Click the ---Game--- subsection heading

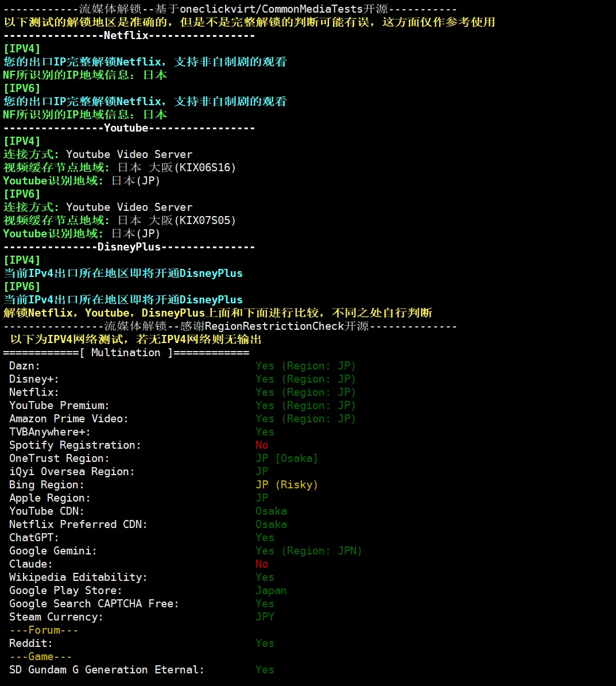click(x=41, y=657)
